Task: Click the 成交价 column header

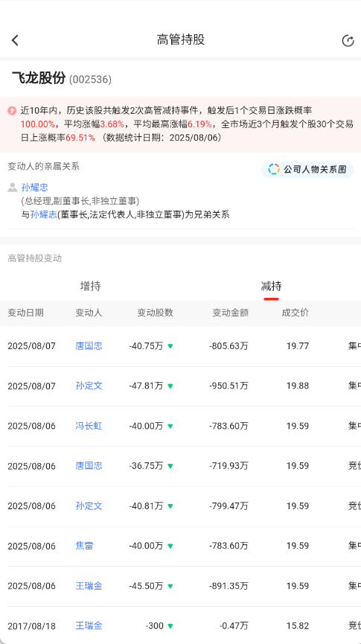Action: pos(295,313)
